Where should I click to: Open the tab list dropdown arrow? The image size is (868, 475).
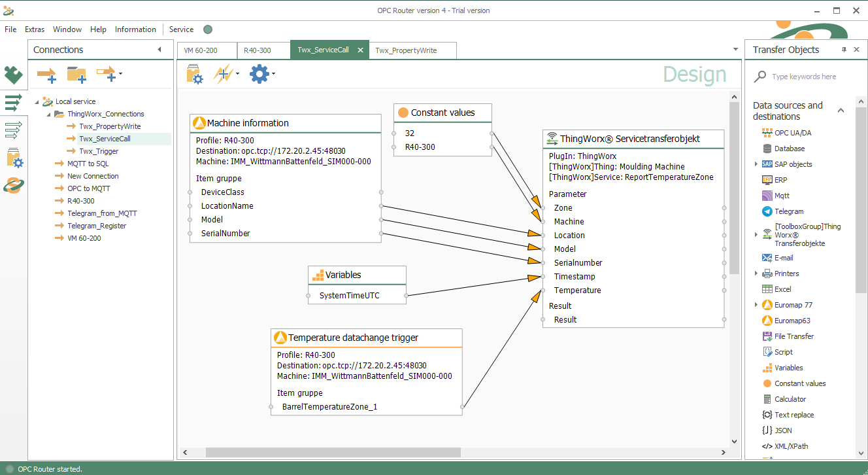pyautogui.click(x=735, y=50)
